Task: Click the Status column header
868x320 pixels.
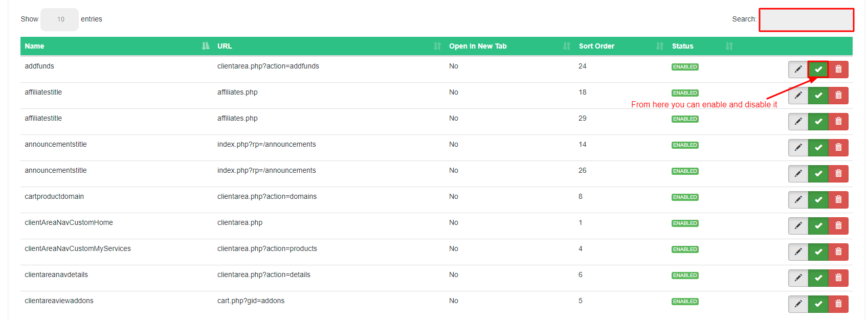Action: 682,46
